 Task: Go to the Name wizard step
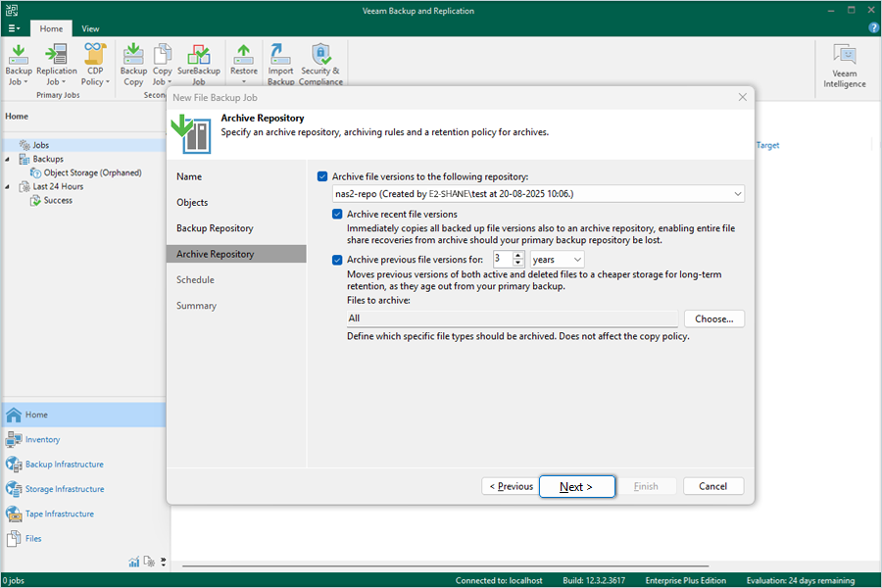click(x=189, y=176)
